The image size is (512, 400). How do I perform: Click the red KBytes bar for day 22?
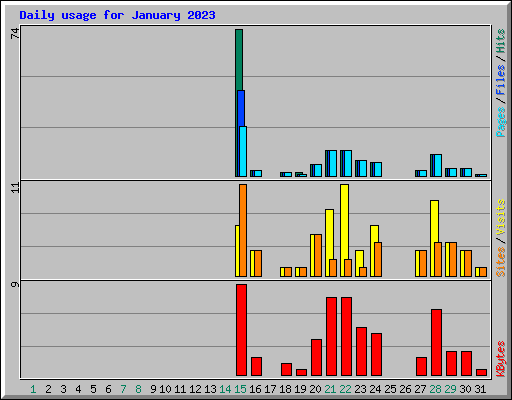(x=346, y=337)
